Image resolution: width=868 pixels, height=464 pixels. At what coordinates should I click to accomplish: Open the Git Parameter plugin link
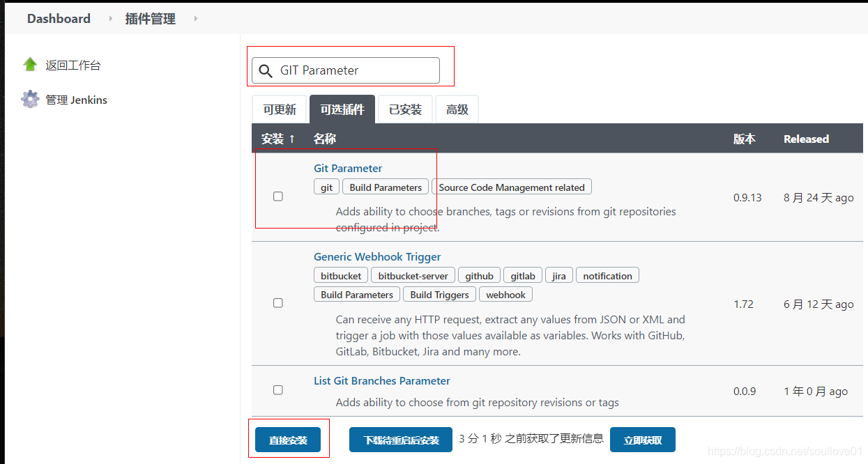pos(348,168)
